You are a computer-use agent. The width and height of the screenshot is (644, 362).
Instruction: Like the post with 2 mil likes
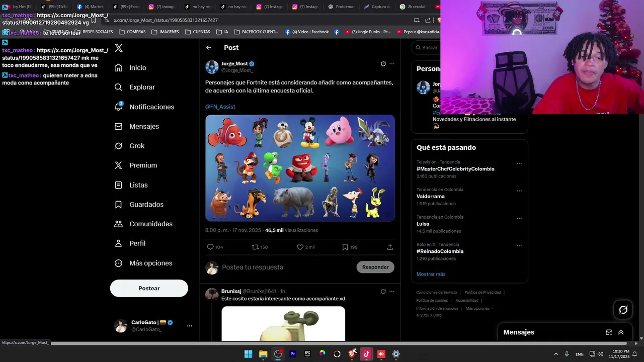tap(300, 247)
